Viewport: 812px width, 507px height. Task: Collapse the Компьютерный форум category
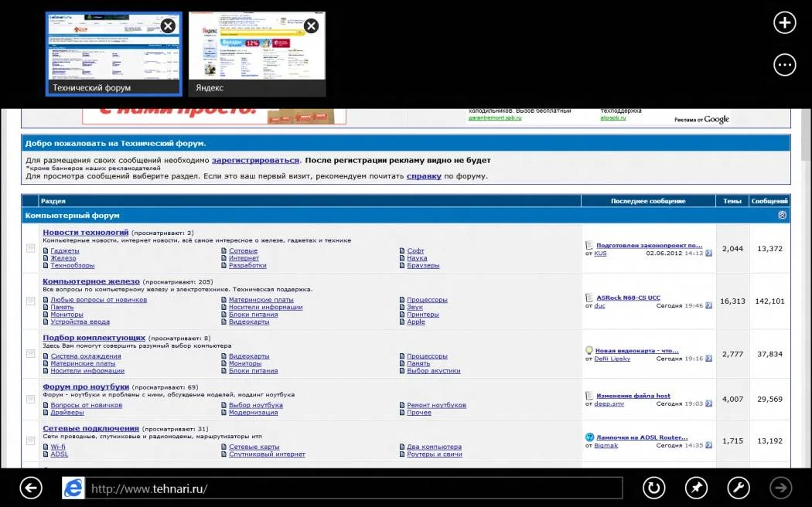click(782, 215)
